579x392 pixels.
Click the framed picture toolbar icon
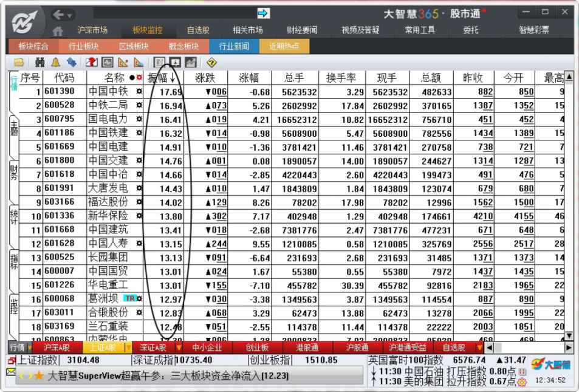[x=108, y=63]
